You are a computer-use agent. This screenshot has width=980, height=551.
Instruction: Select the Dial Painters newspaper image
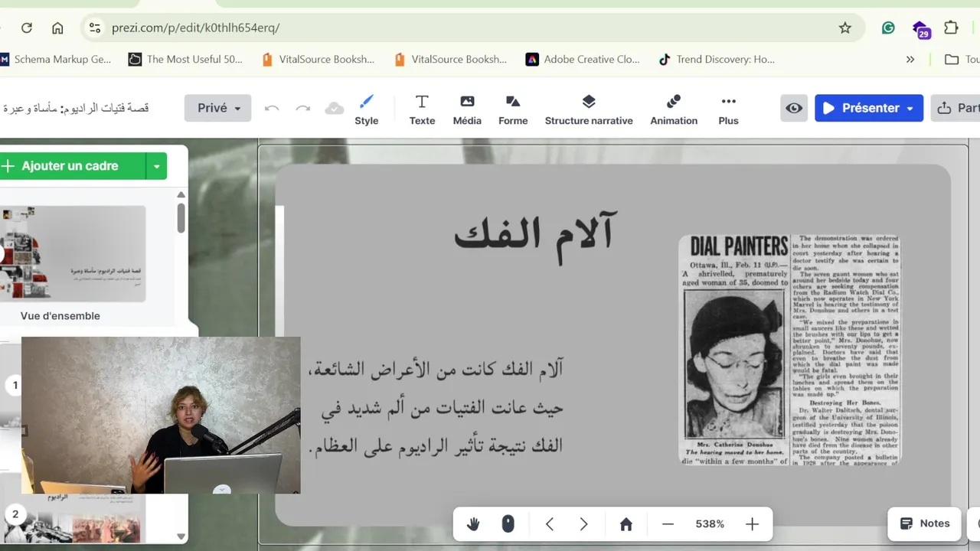point(789,349)
